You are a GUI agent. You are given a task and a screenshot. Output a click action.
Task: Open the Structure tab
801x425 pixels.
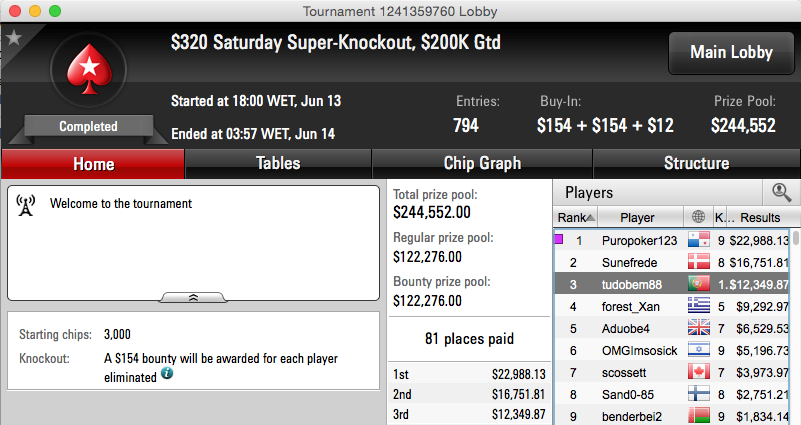click(x=696, y=163)
